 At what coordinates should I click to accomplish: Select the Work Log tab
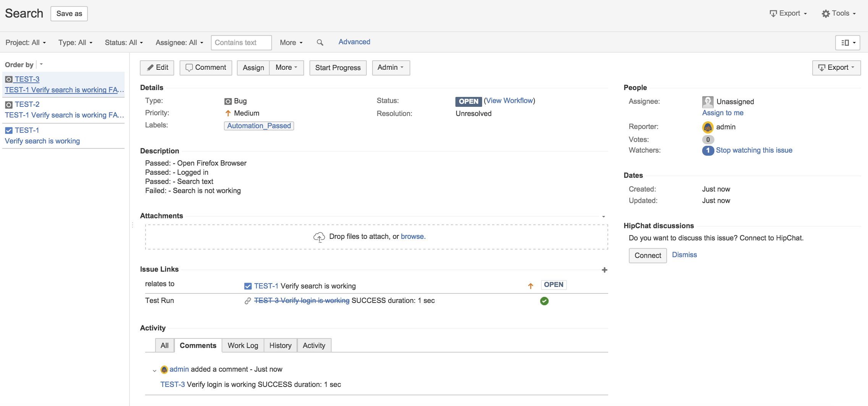point(243,345)
